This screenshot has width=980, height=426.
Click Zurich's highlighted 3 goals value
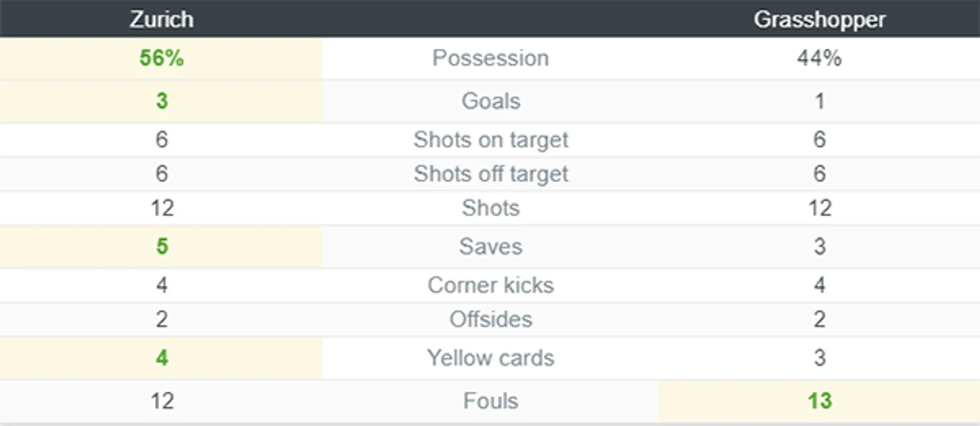[x=161, y=101]
